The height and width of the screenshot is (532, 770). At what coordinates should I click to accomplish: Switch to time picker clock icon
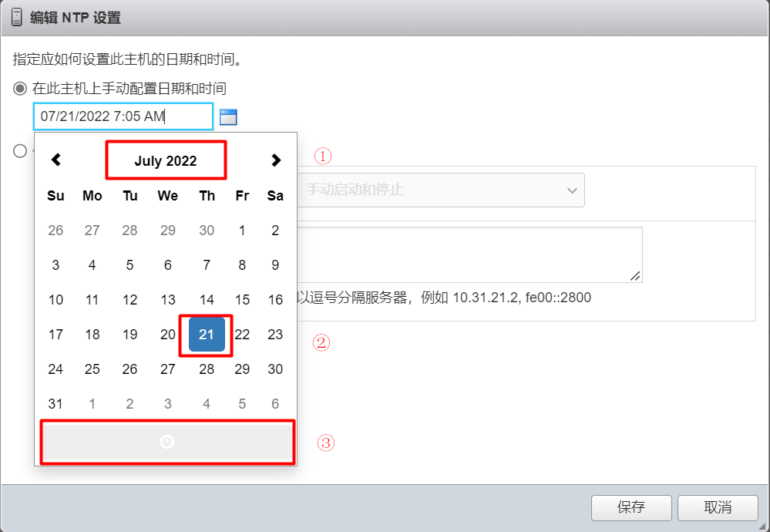click(167, 442)
